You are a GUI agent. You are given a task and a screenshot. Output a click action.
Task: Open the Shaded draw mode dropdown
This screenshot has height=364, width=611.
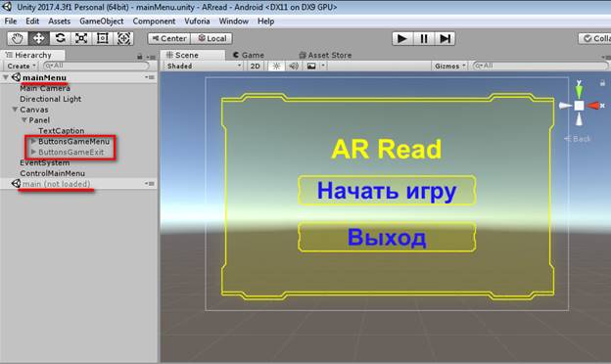pos(203,67)
